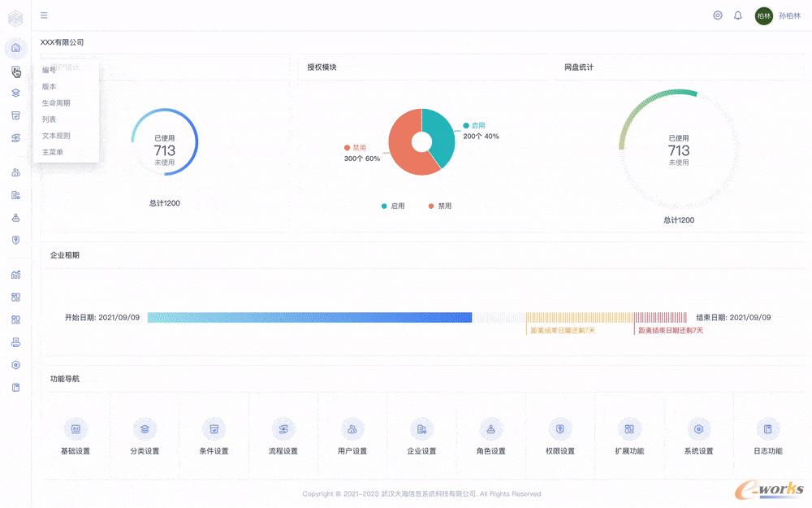Image resolution: width=812 pixels, height=508 pixels.
Task: Open the 扩展功能 navigation card
Action: point(630,437)
